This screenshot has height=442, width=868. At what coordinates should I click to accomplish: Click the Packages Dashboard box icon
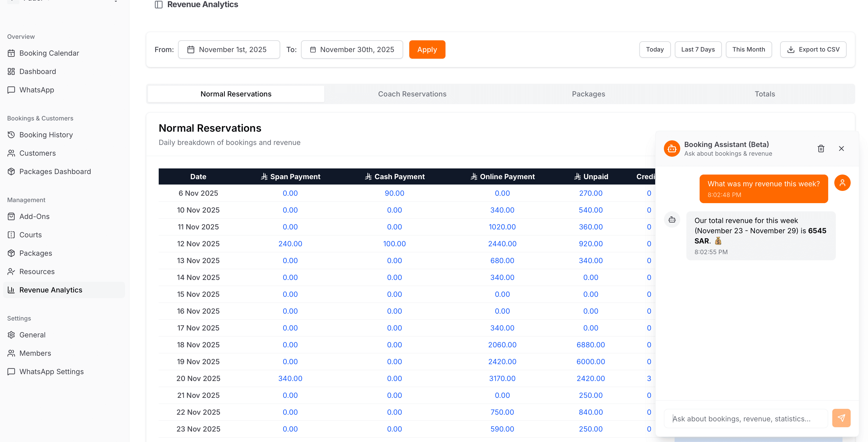click(x=11, y=171)
